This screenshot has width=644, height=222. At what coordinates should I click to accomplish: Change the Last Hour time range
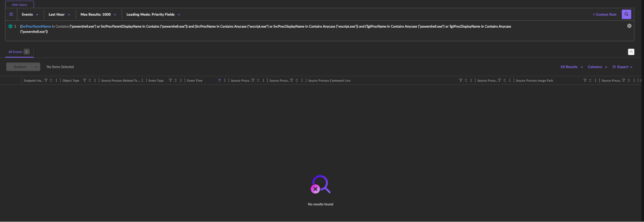pos(59,14)
